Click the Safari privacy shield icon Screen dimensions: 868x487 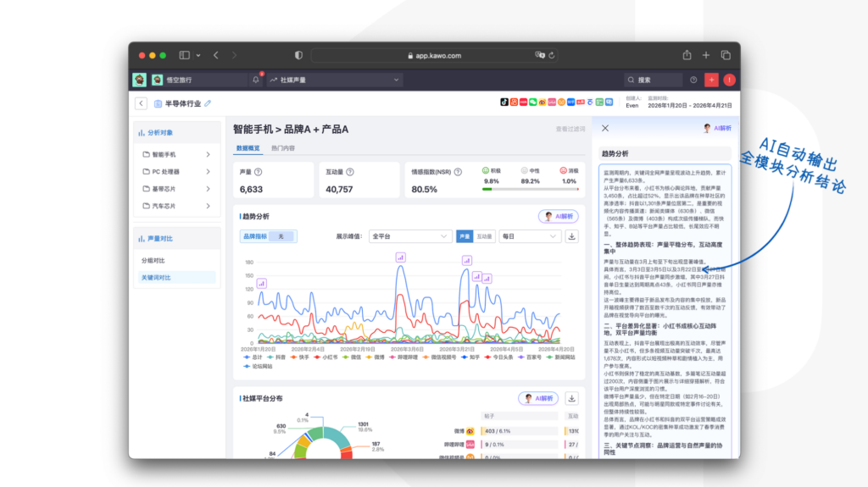298,55
